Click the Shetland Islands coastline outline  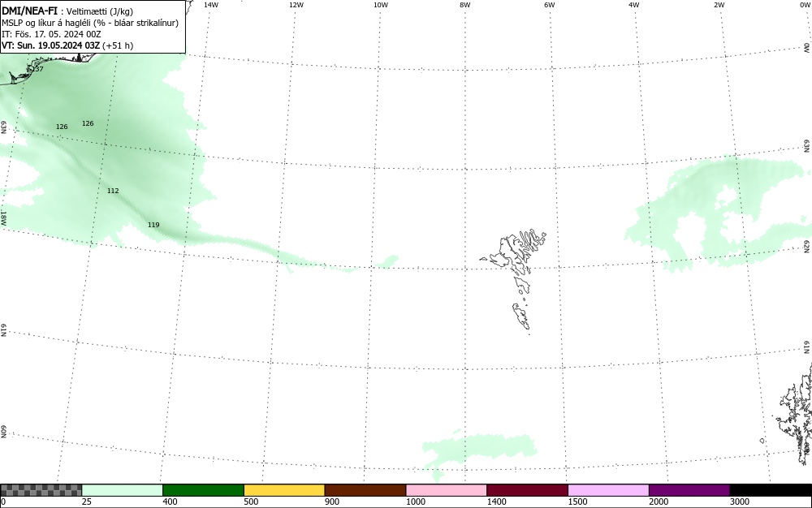click(x=796, y=414)
